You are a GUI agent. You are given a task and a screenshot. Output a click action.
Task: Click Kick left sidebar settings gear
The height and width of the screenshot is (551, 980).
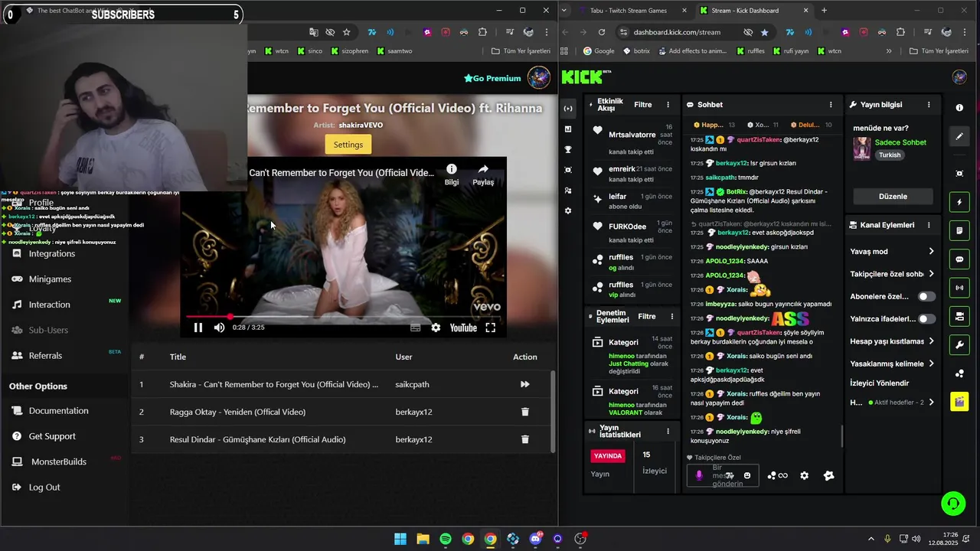tap(567, 210)
